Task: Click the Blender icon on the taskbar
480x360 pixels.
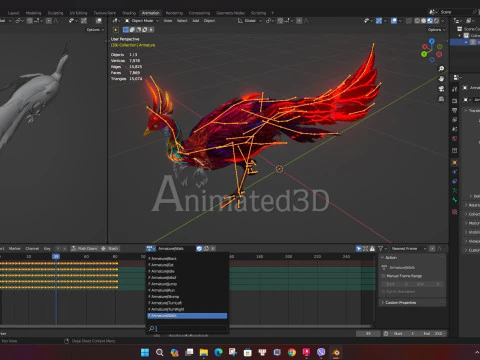Action: [x=336, y=352]
